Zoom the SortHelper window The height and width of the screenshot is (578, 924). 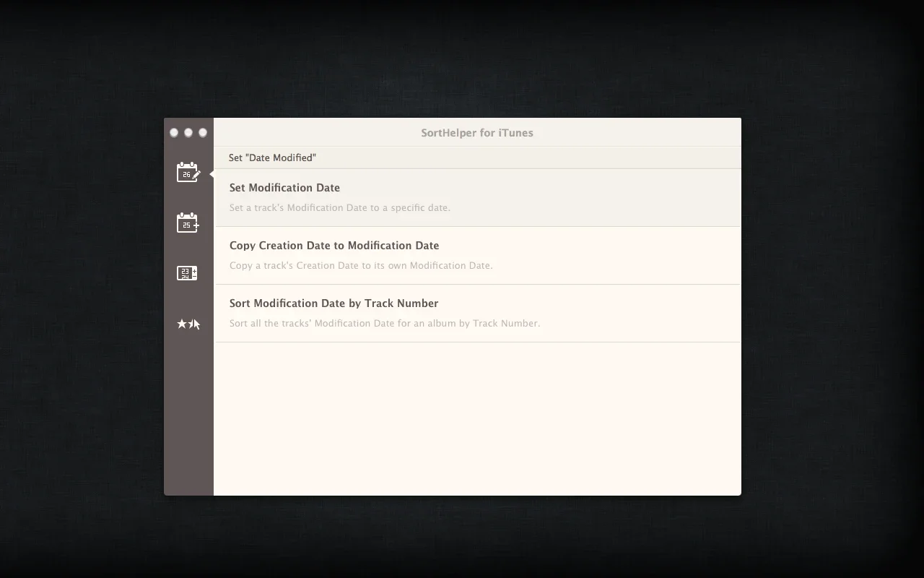[x=203, y=132]
